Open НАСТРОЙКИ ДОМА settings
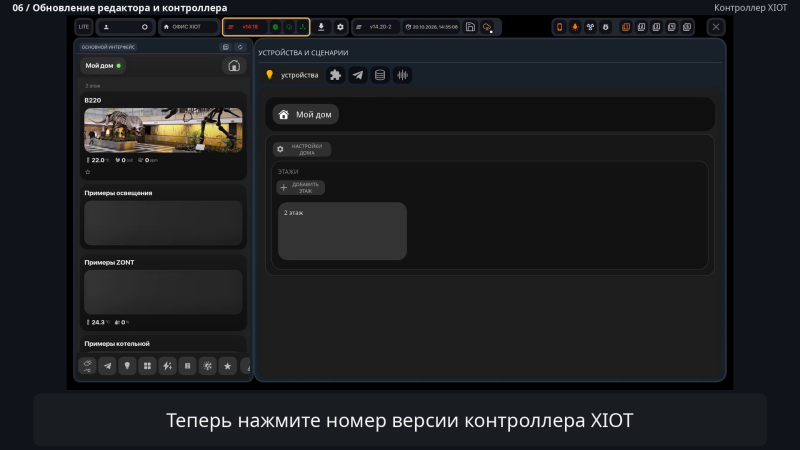This screenshot has width=800, height=450. 302,149
